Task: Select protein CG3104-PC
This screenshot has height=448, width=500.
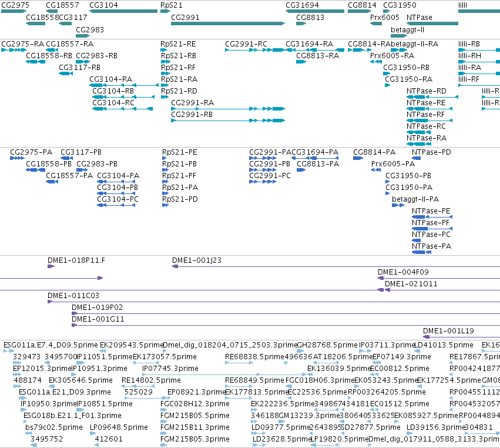Action: point(116,205)
